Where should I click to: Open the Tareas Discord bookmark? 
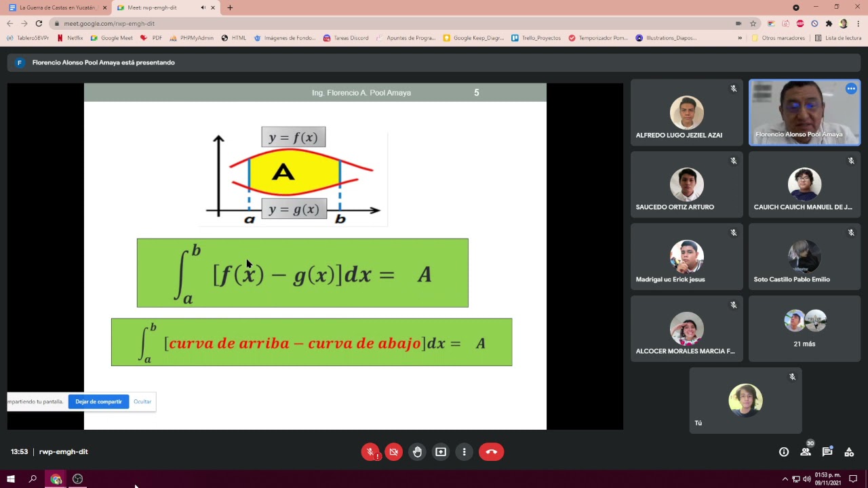346,38
